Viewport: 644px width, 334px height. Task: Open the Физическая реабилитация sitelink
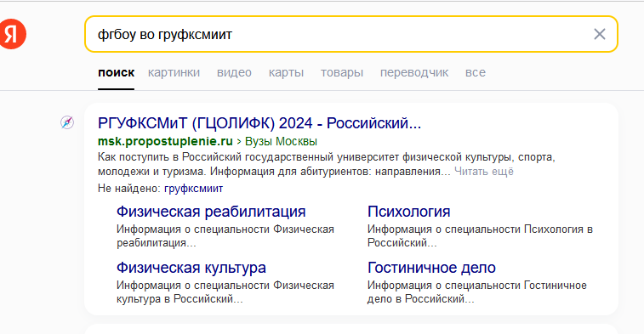211,212
